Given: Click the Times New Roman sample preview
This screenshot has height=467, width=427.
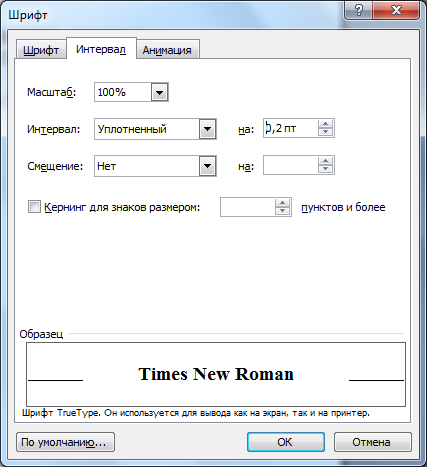Looking at the screenshot, I should pyautogui.click(x=216, y=374).
